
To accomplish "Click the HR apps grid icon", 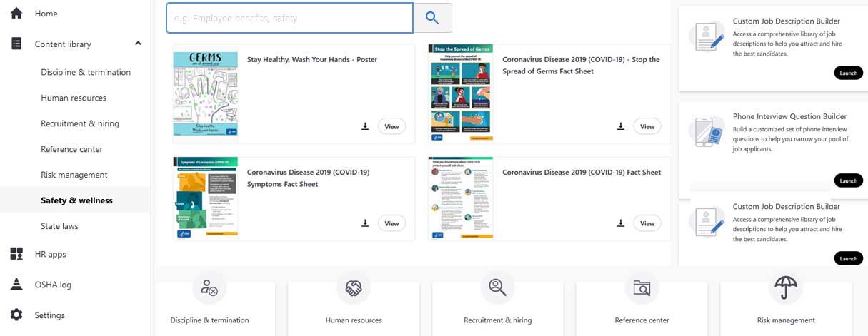I will click(x=16, y=254).
